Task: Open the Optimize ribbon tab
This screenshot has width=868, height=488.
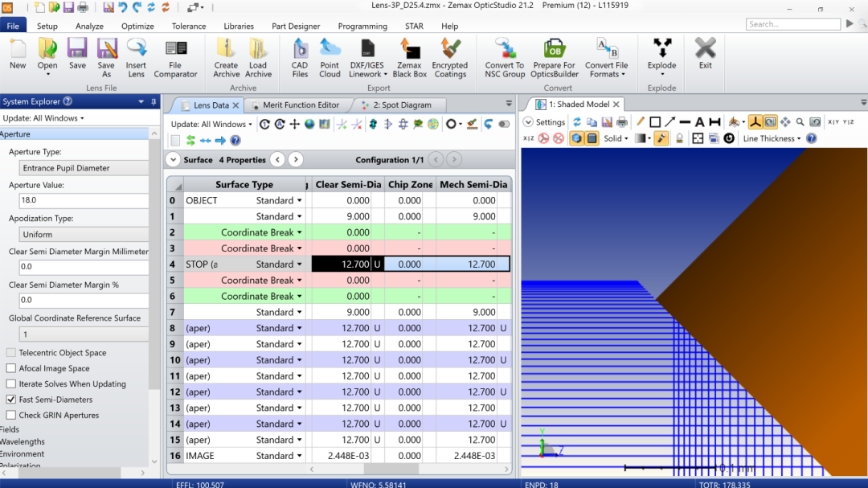Action: tap(137, 26)
